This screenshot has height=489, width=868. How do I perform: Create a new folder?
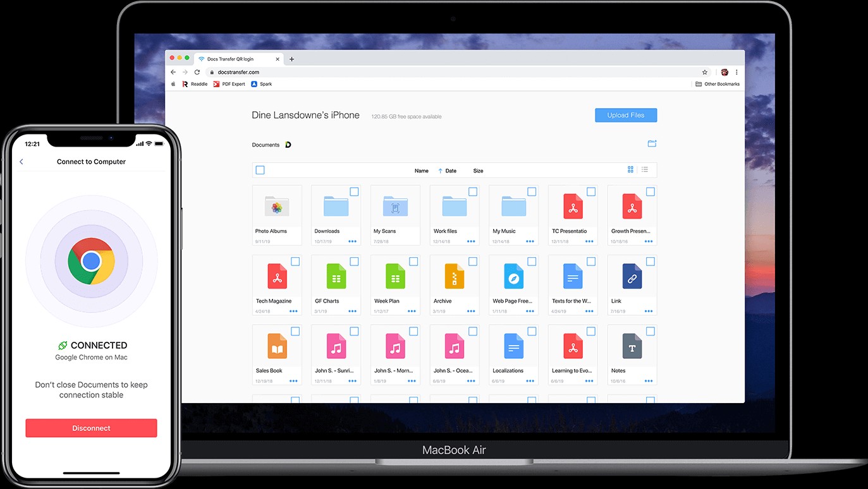[x=652, y=143]
